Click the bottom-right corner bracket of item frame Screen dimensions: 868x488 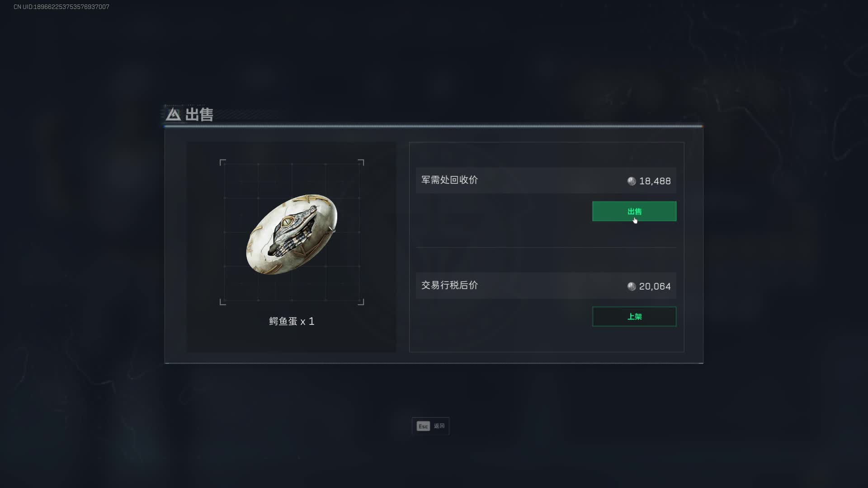(x=361, y=302)
